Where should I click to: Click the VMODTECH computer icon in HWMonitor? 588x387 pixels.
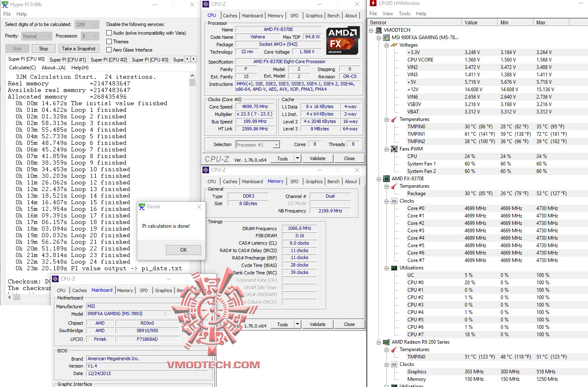pyautogui.click(x=379, y=30)
